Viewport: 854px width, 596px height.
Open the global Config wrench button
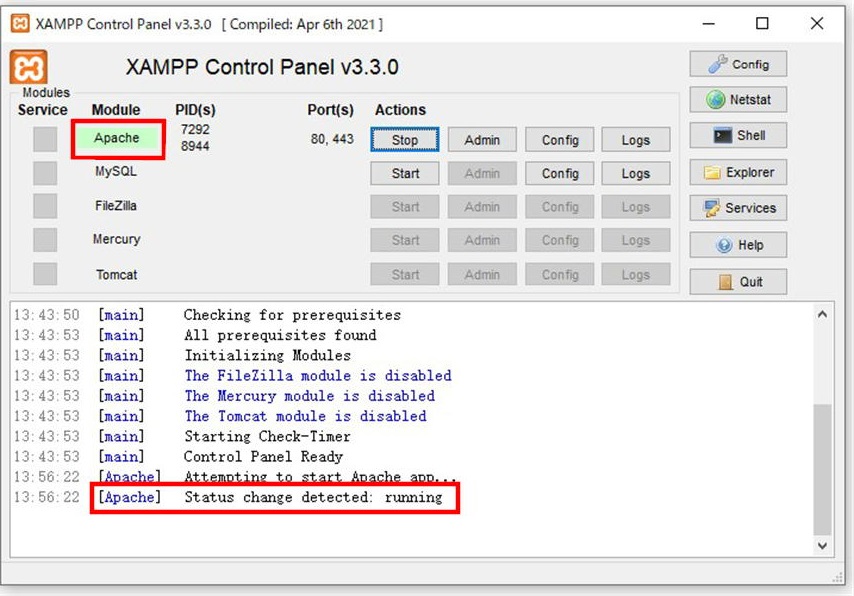(x=738, y=64)
